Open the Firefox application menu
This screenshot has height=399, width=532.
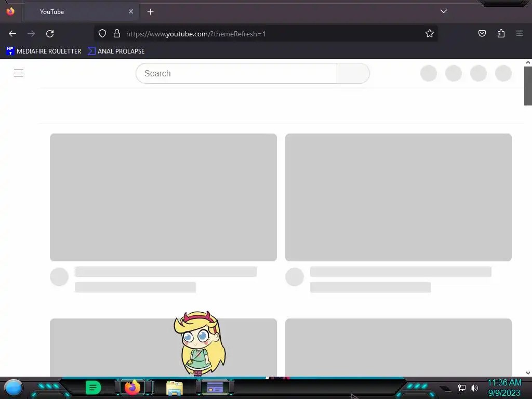pyautogui.click(x=520, y=33)
